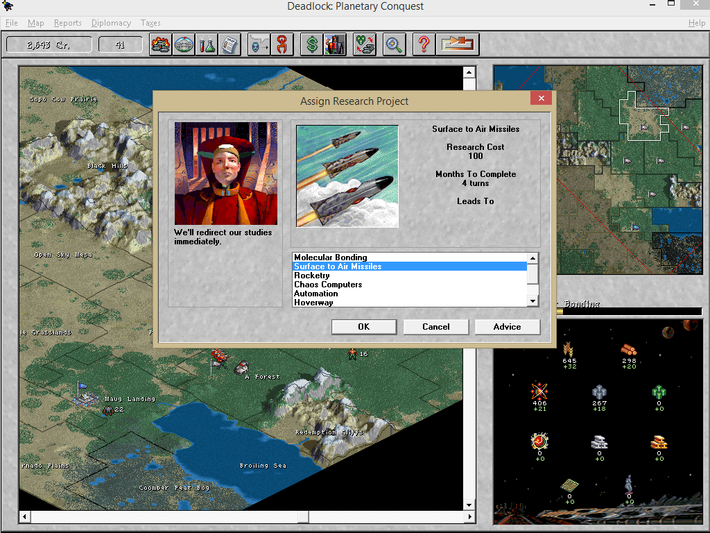
Task: Click main map horizontal scroll left arrow
Action: (x=25, y=517)
